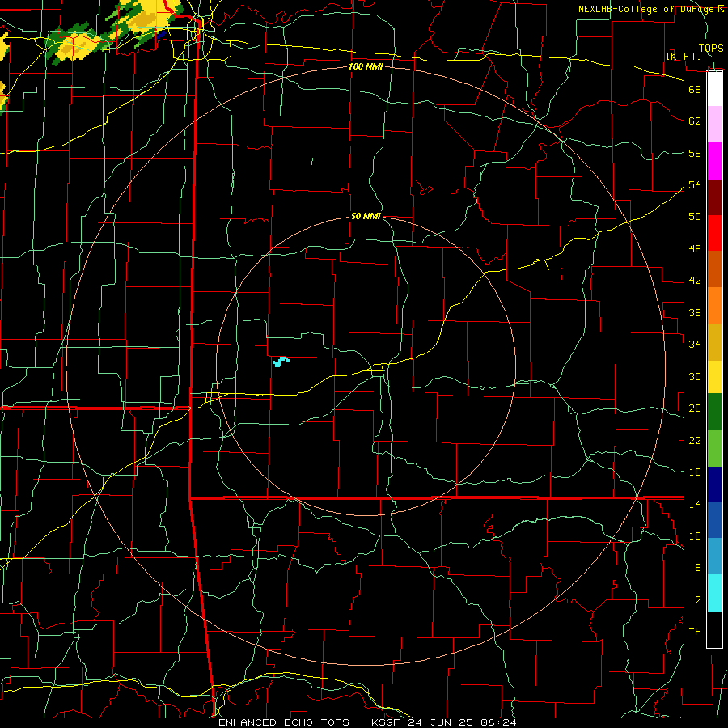This screenshot has width=728, height=728.
Task: Click the 50 NMI range ring label
Action: point(366,216)
